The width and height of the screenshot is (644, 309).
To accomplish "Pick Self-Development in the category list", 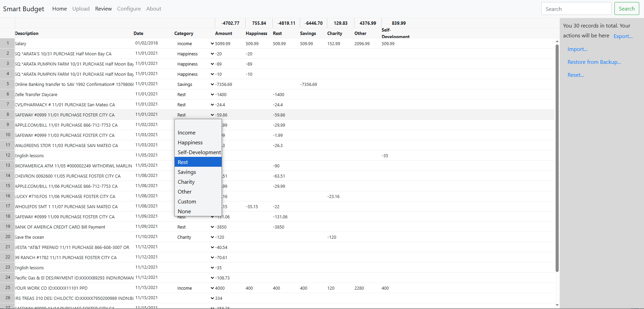I will pyautogui.click(x=199, y=152).
